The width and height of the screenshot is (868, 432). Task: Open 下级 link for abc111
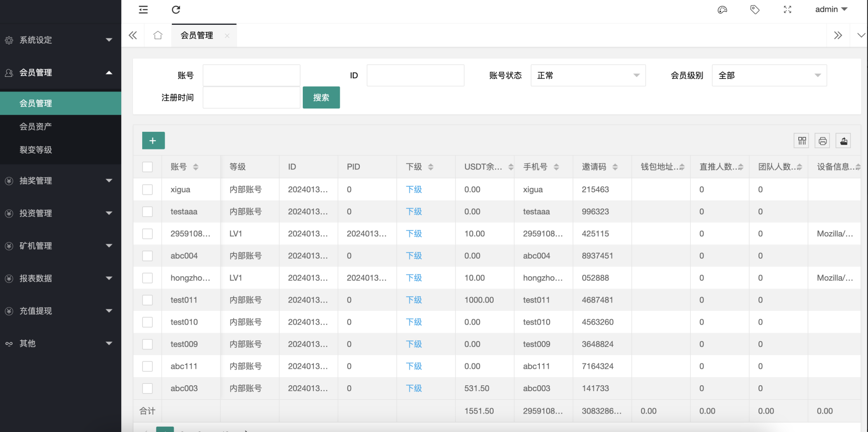tap(414, 366)
